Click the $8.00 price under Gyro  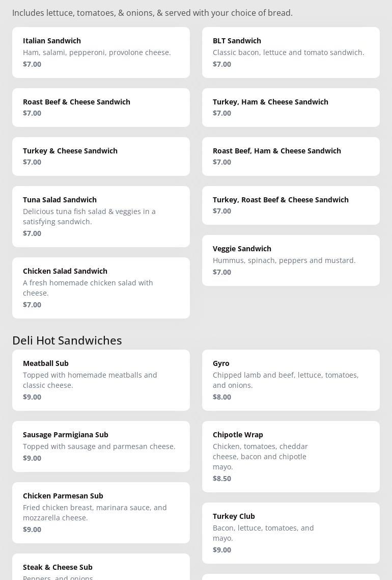tap(222, 397)
